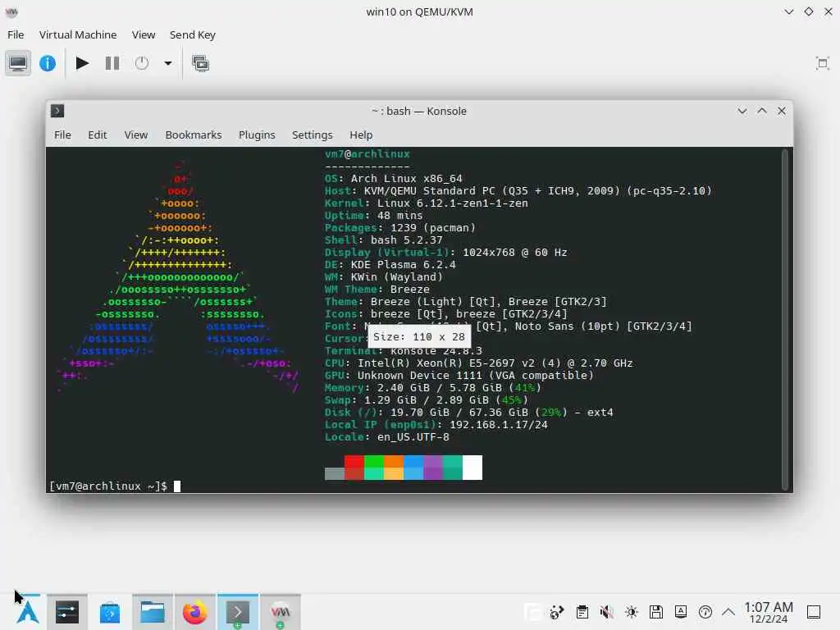Open Konsole Settings menu
Image resolution: width=840 pixels, height=630 pixels.
[313, 135]
